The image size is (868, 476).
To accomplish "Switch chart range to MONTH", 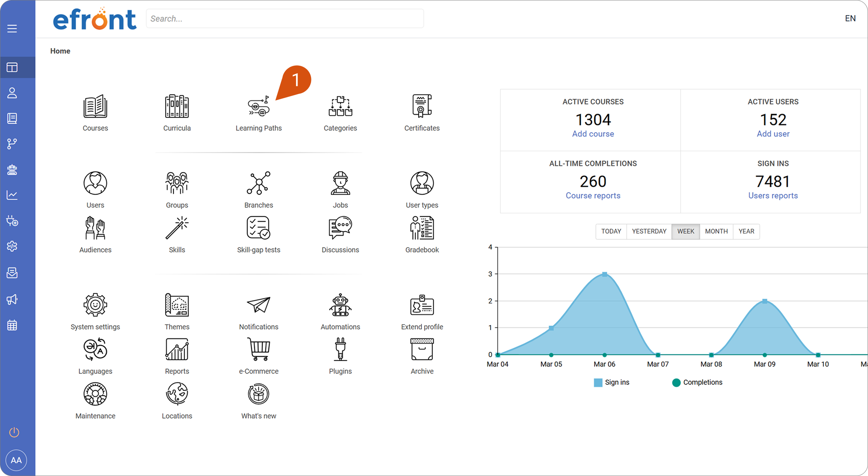I will [x=716, y=231].
